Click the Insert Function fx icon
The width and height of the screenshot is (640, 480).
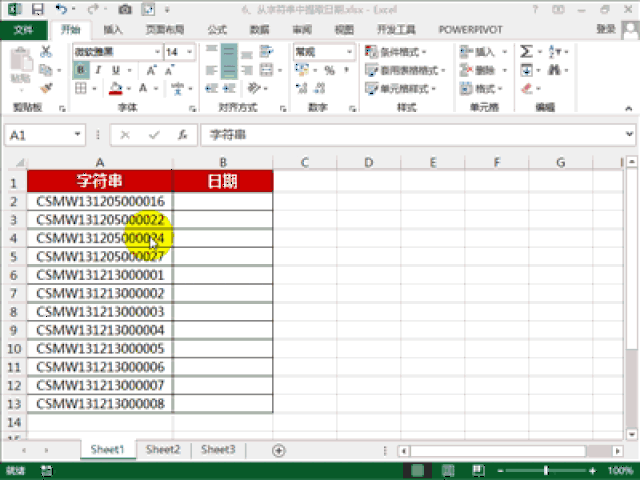click(182, 135)
